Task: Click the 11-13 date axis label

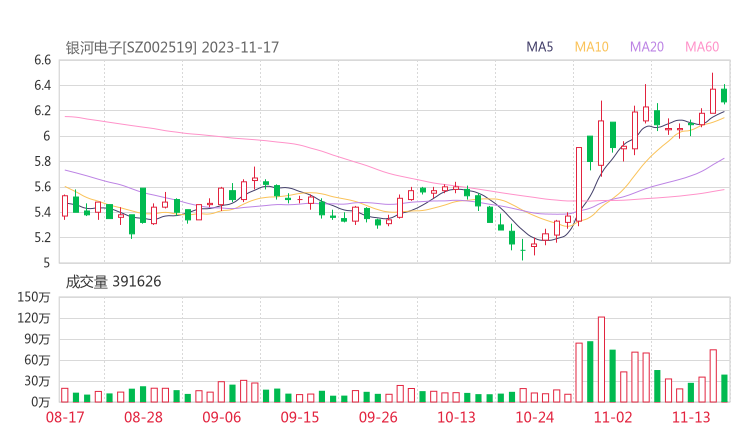Action: (691, 417)
